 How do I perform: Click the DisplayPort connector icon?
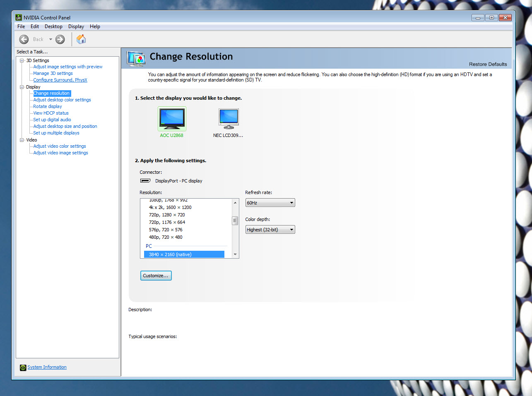(145, 181)
